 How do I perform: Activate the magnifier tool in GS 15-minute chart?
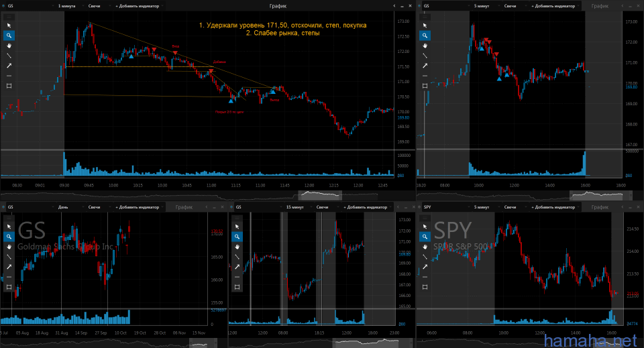pyautogui.click(x=237, y=237)
